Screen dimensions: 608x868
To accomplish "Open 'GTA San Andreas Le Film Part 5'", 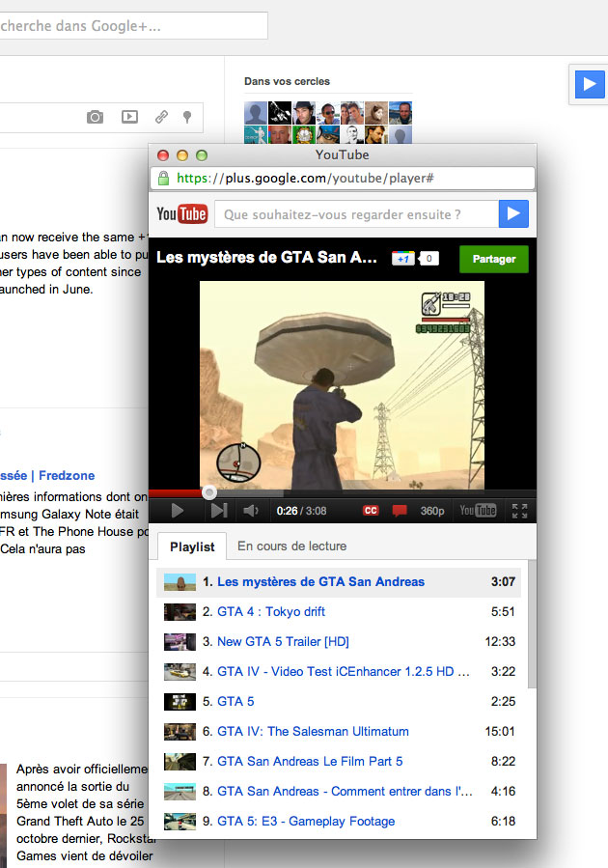I will tap(339, 761).
